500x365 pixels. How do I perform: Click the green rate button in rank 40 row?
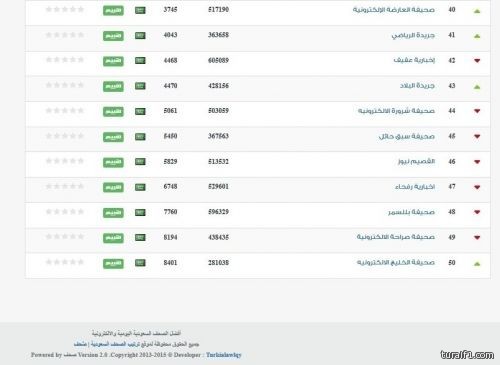(x=113, y=10)
